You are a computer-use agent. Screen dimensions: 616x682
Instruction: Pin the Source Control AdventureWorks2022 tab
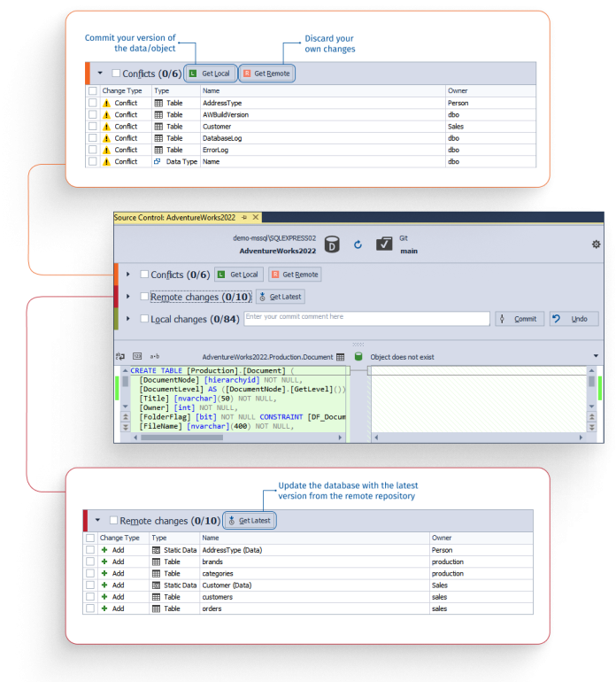coord(244,218)
